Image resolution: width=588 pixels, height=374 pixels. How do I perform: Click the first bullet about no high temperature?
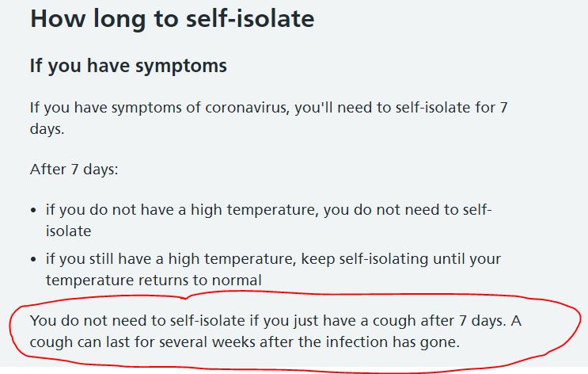click(x=268, y=220)
